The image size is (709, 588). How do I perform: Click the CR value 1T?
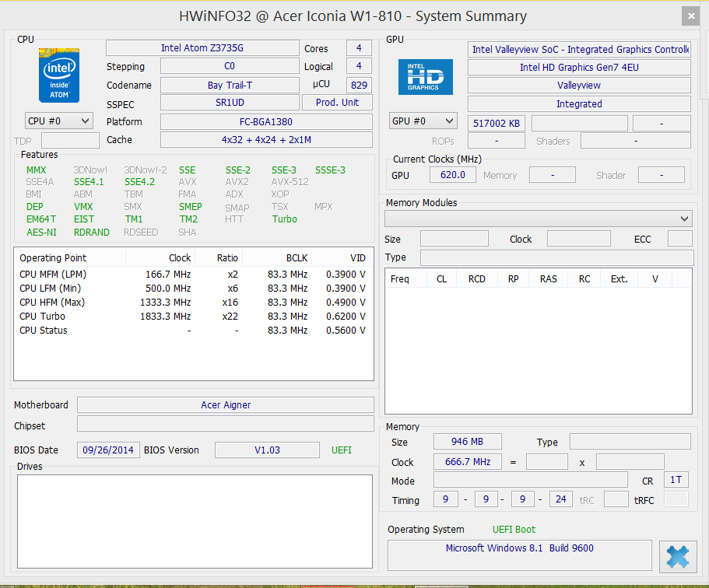(676, 480)
